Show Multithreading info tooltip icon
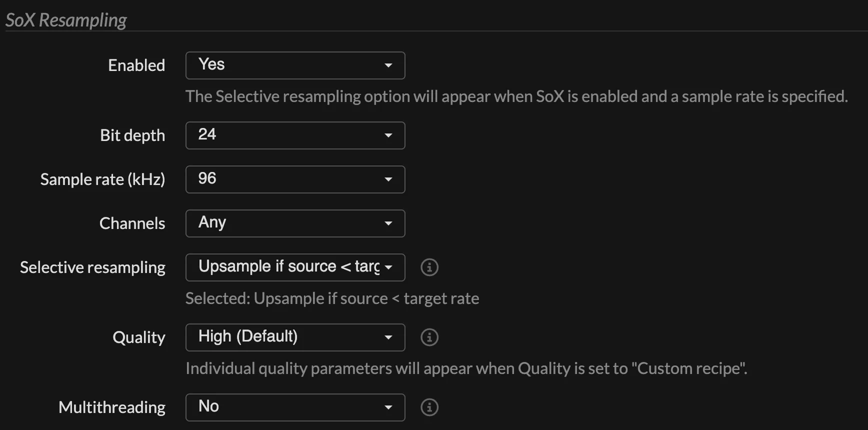The width and height of the screenshot is (868, 430). pos(429,407)
